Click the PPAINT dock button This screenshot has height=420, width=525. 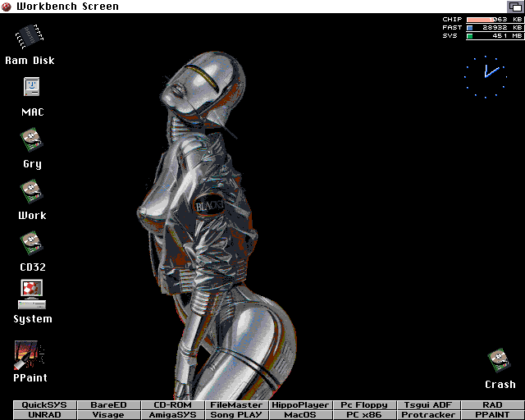492,414
